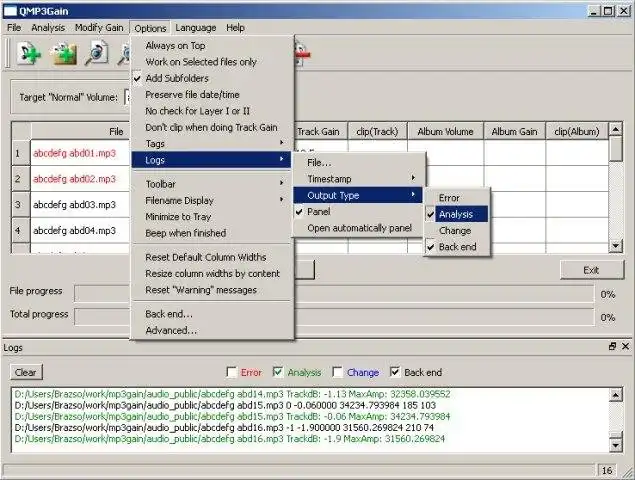Image resolution: width=635 pixels, height=480 pixels.
Task: Choose Work on Selected files only
Action: (x=211, y=62)
